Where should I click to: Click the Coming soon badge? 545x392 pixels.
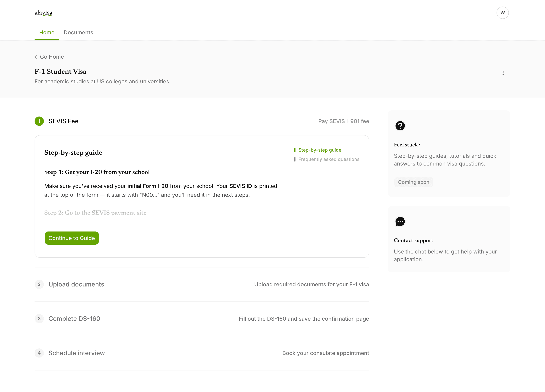click(x=413, y=182)
